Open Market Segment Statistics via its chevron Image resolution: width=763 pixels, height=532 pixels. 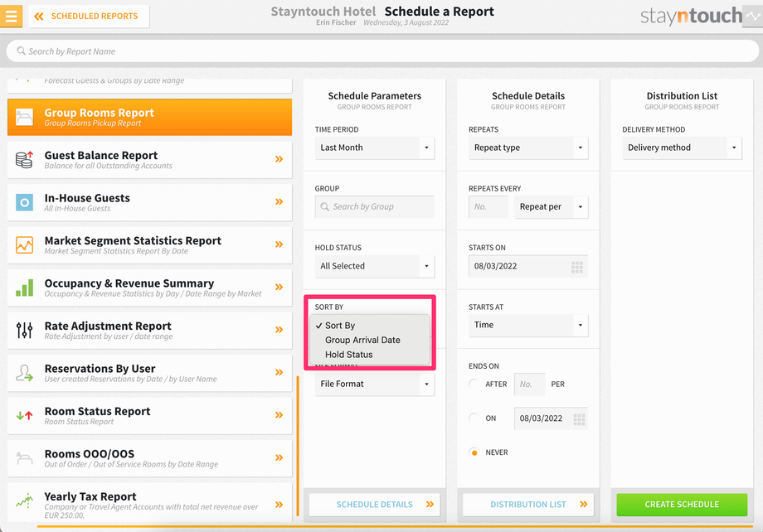tap(279, 244)
